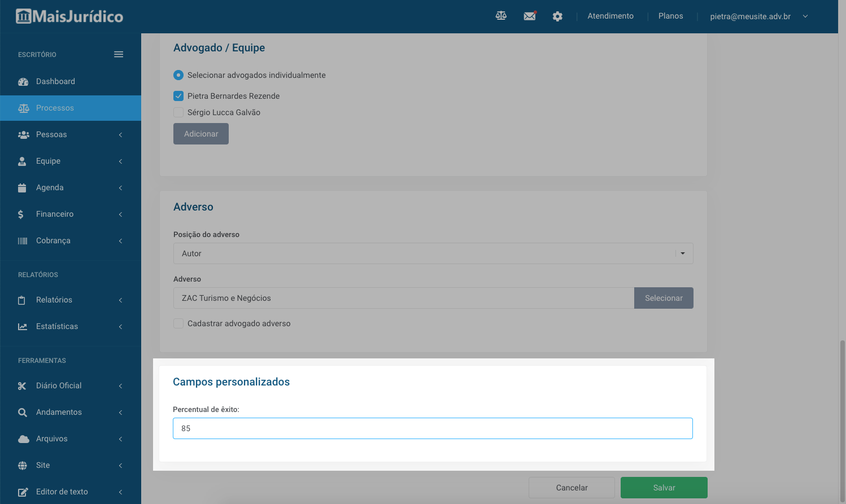Open the mail envelope notifications icon

[x=530, y=16]
